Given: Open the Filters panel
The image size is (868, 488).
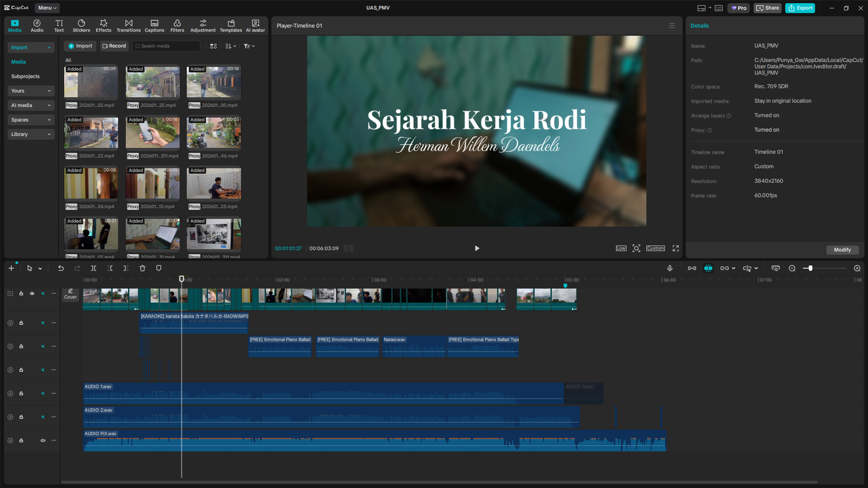Looking at the screenshot, I should pos(177,26).
